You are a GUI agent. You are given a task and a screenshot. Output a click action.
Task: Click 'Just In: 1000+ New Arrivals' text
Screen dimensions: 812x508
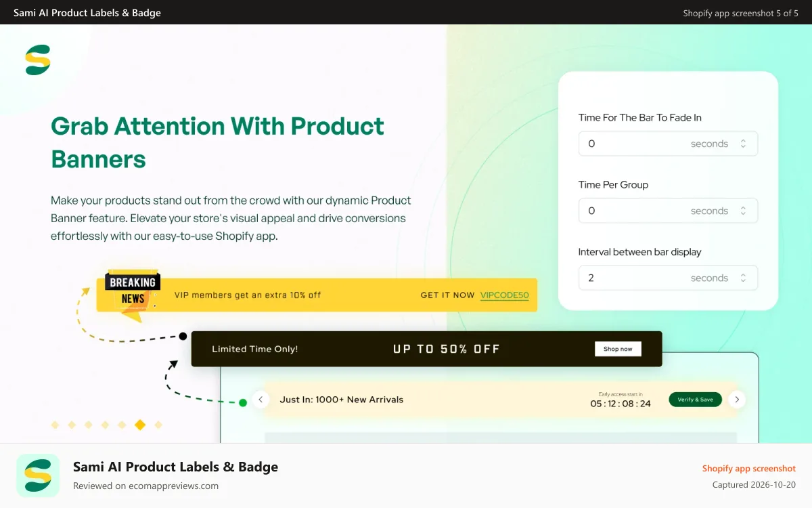(x=342, y=400)
